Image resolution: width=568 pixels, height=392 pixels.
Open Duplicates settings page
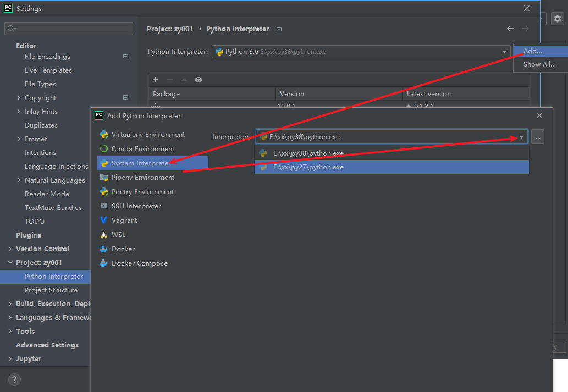coord(41,125)
